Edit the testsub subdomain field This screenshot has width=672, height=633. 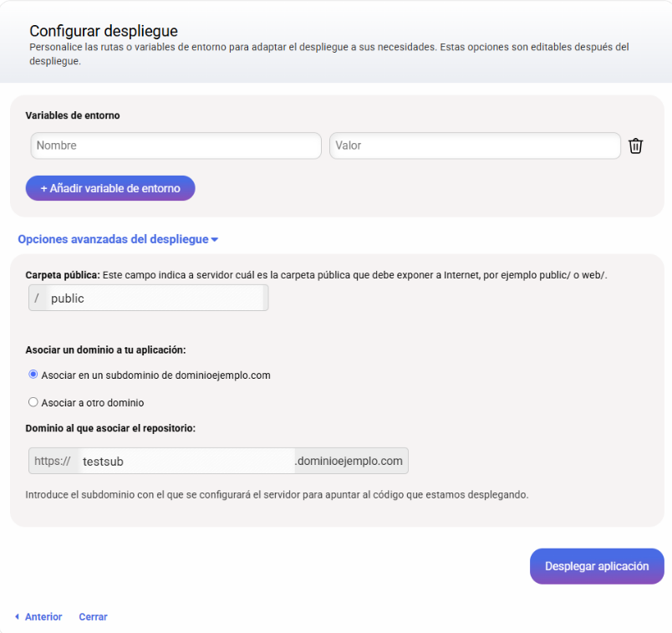187,461
